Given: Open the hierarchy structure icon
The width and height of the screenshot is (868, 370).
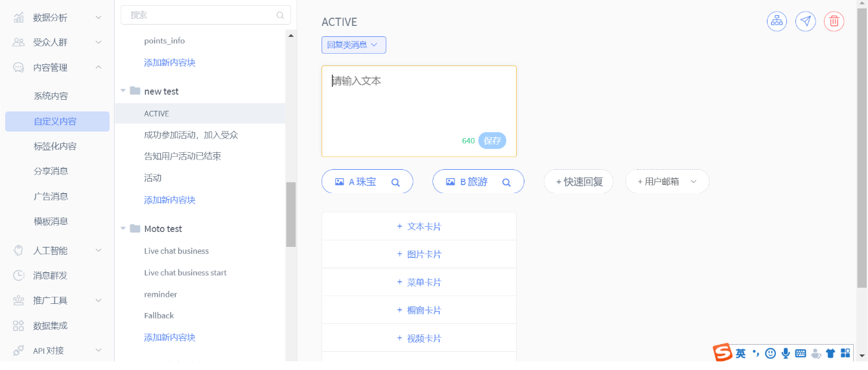Looking at the screenshot, I should tap(777, 21).
